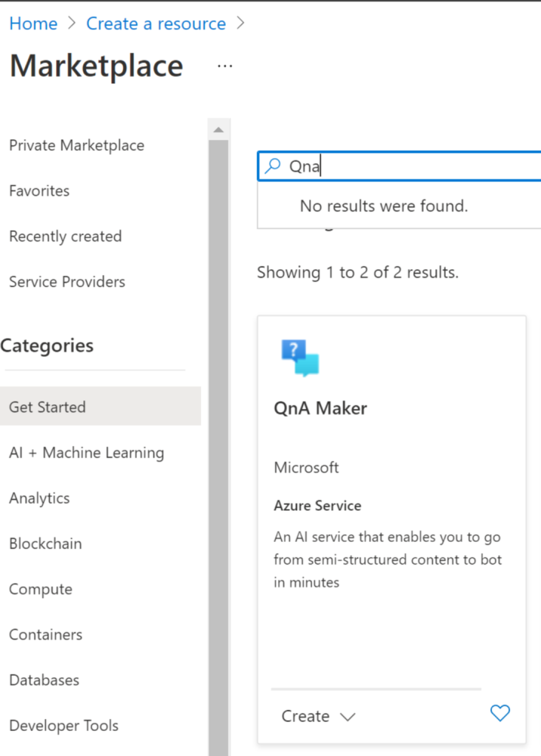
Task: Go to Home breadcrumb link
Action: coord(33,23)
